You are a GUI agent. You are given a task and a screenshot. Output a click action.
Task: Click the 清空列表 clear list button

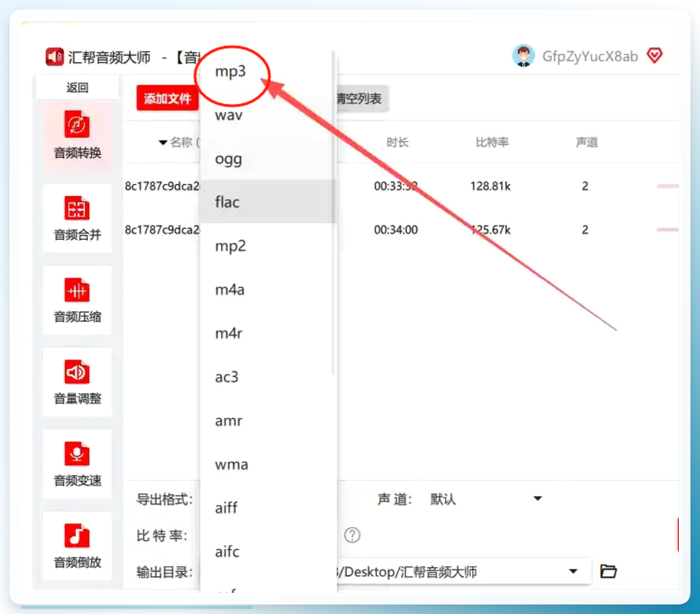pos(362,98)
